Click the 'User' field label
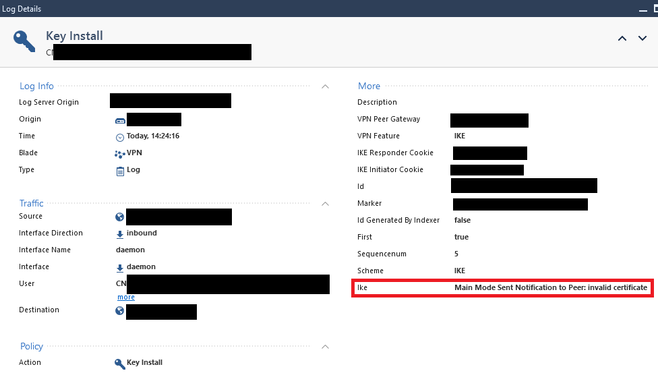Screen dimensions: 658x386 (26, 284)
